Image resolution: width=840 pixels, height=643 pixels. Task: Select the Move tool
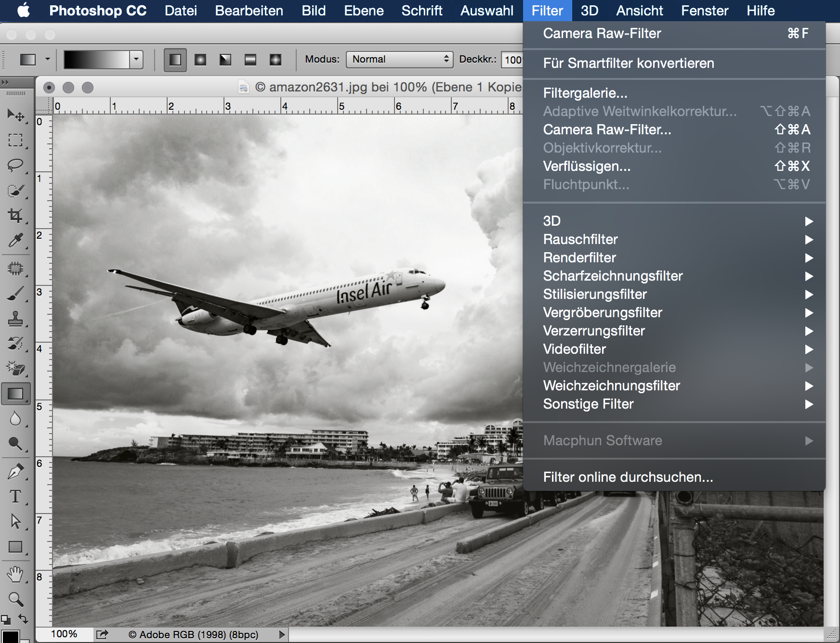click(x=15, y=115)
